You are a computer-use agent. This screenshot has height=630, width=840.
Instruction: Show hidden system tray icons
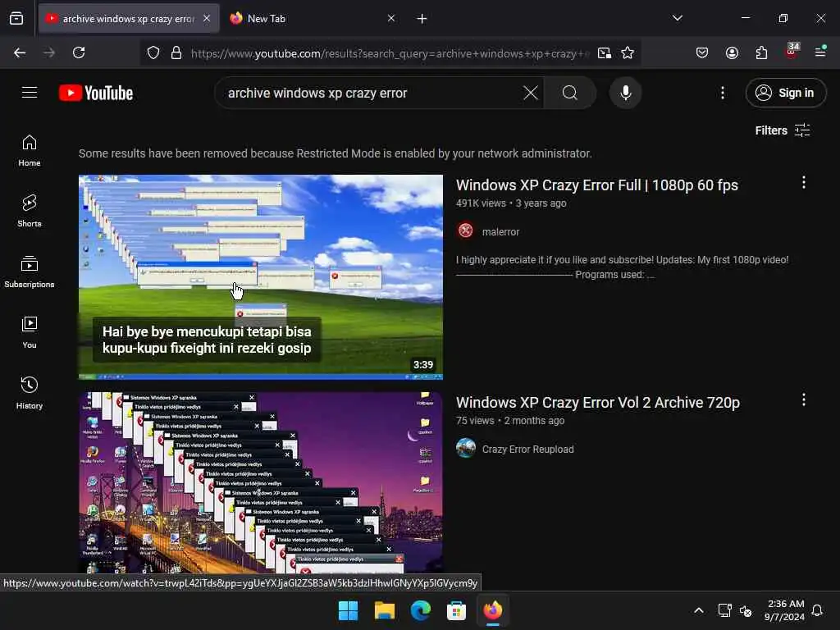click(x=699, y=610)
